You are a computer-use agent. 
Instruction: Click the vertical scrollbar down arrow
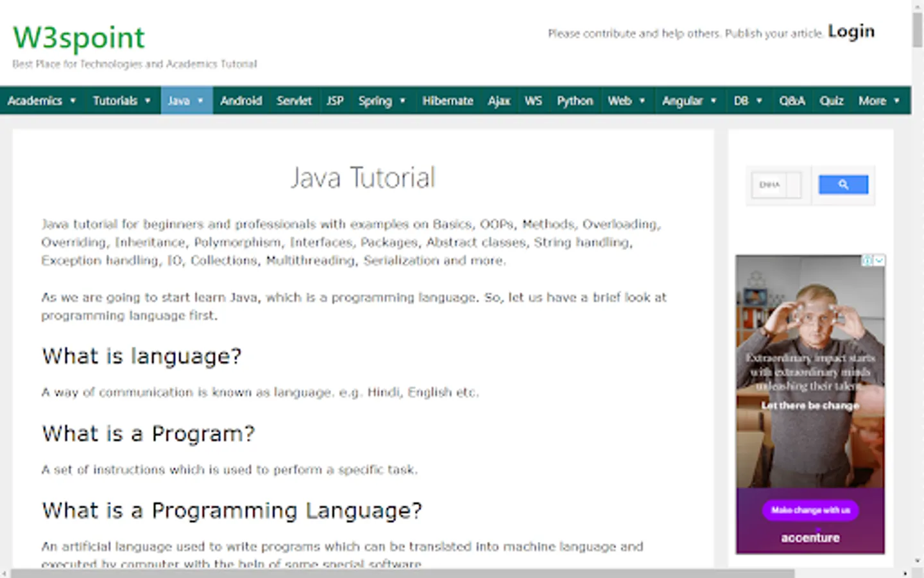tap(918, 561)
